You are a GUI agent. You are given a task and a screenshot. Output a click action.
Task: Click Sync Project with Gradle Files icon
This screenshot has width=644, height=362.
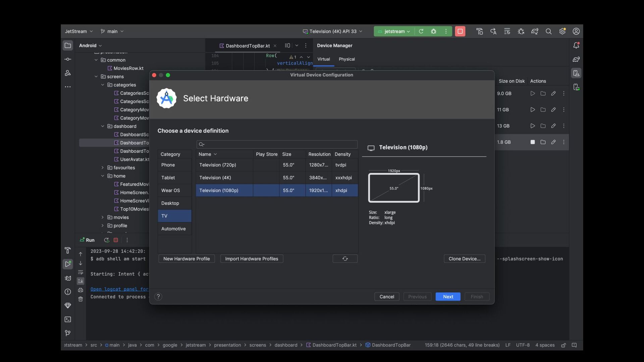click(535, 31)
